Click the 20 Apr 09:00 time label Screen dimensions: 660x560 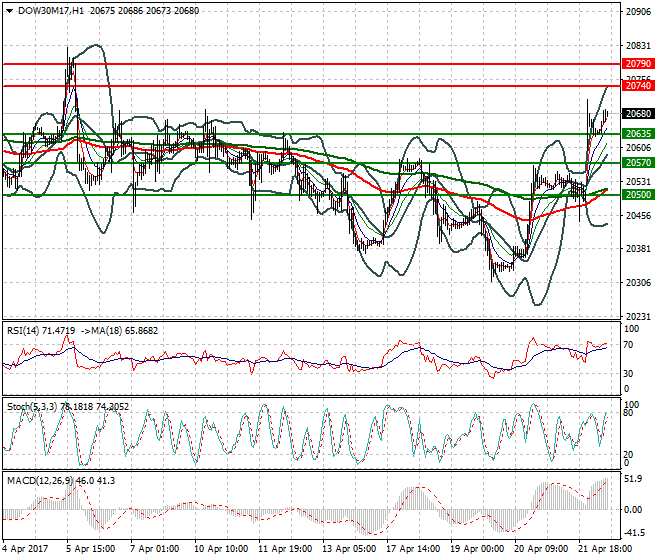541,549
